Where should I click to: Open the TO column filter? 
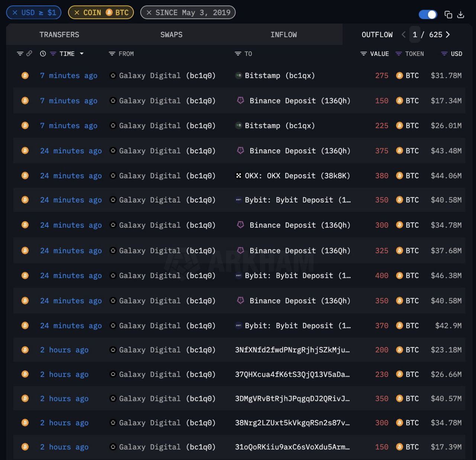pyautogui.click(x=238, y=54)
